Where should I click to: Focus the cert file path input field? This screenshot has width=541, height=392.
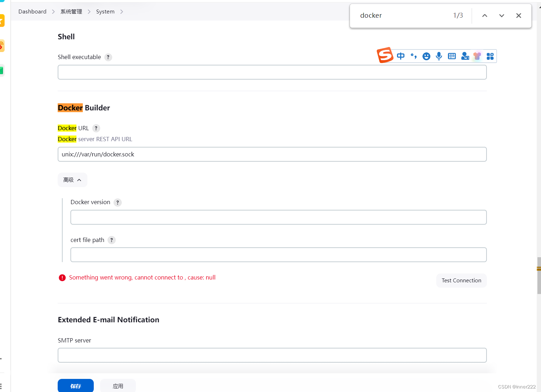click(x=278, y=255)
